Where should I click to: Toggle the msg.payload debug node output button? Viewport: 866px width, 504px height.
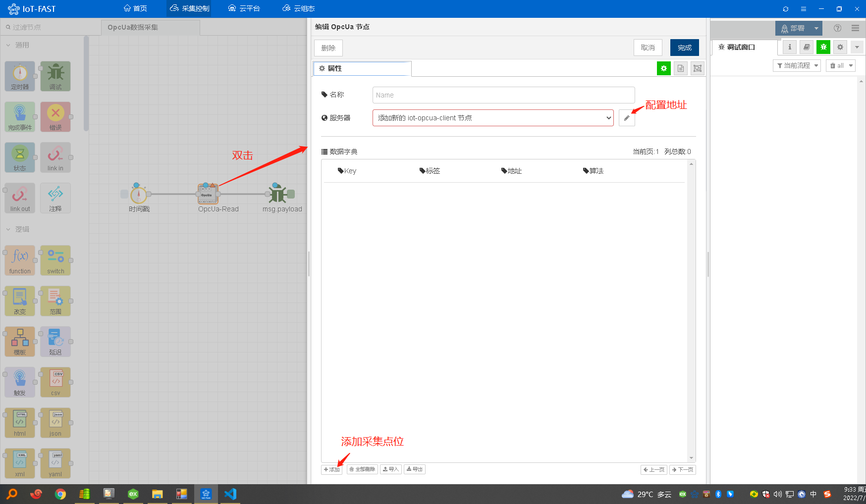click(291, 194)
